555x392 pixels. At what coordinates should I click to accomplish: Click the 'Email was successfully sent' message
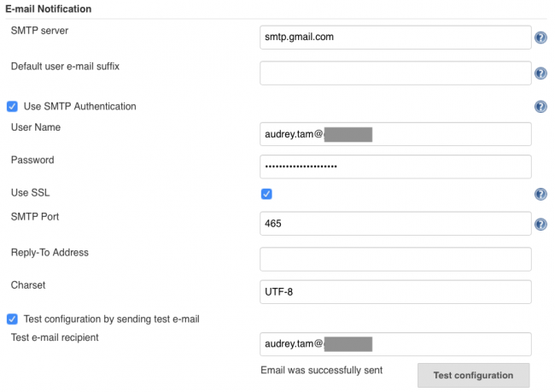pyautogui.click(x=321, y=371)
